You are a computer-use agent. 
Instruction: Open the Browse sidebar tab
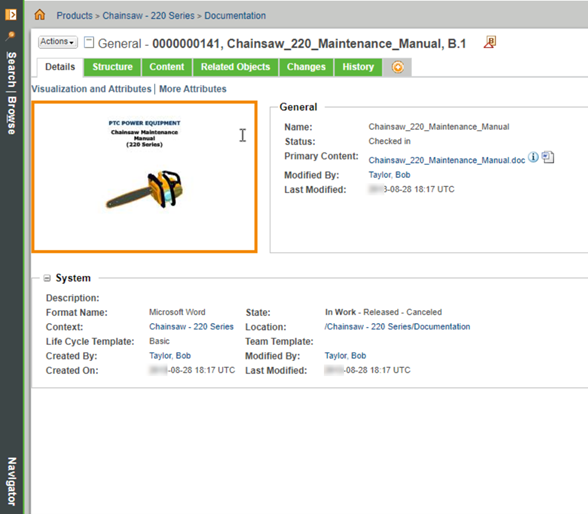point(11,115)
